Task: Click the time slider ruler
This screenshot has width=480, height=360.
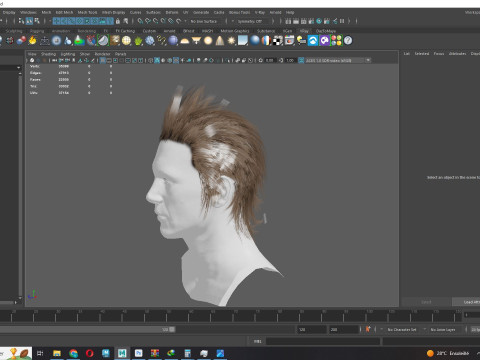Action: point(230,315)
